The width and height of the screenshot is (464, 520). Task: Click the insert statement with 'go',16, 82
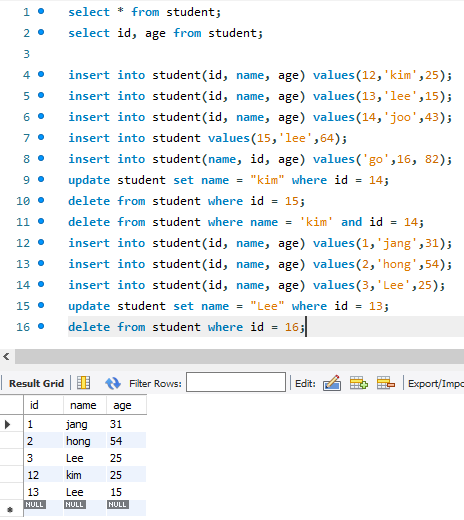pos(260,159)
